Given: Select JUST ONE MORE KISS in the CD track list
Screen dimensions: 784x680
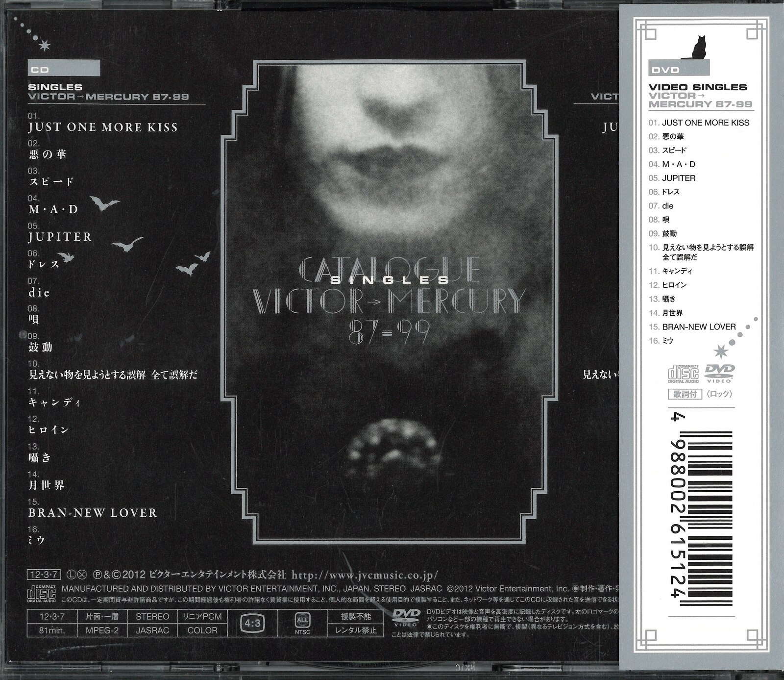Looking at the screenshot, I should (103, 127).
